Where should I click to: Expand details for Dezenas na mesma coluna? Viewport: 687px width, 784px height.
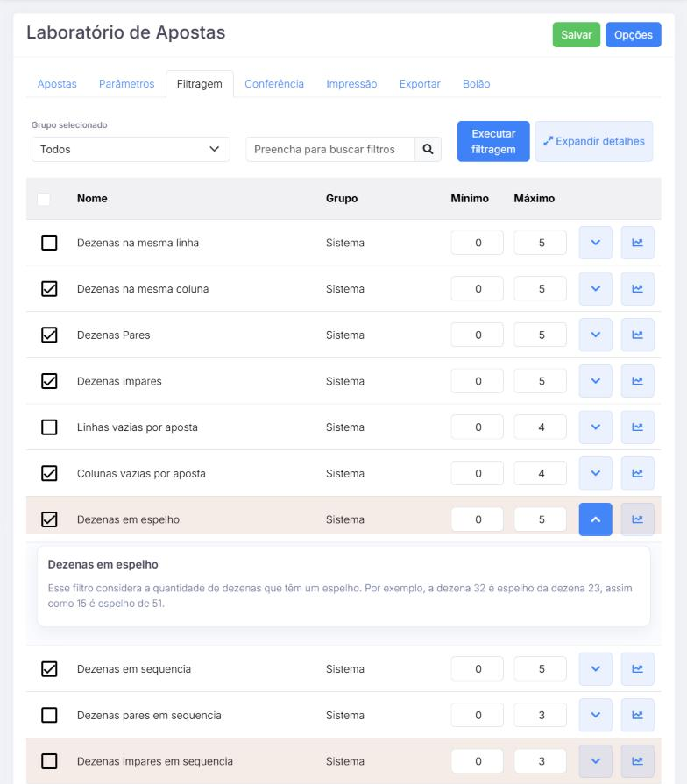coord(595,288)
